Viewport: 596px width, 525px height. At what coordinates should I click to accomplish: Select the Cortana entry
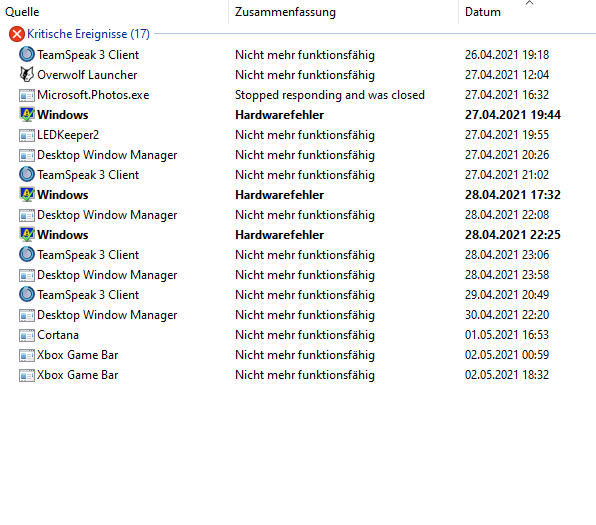click(58, 335)
